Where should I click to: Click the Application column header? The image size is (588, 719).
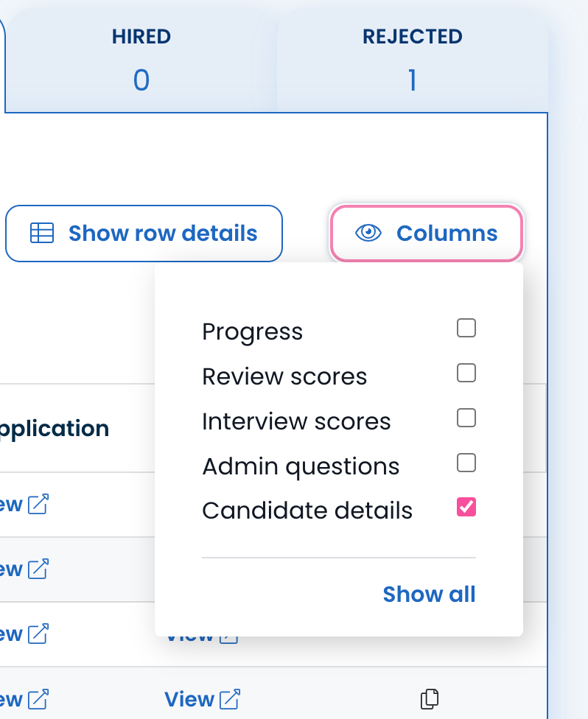[55, 428]
